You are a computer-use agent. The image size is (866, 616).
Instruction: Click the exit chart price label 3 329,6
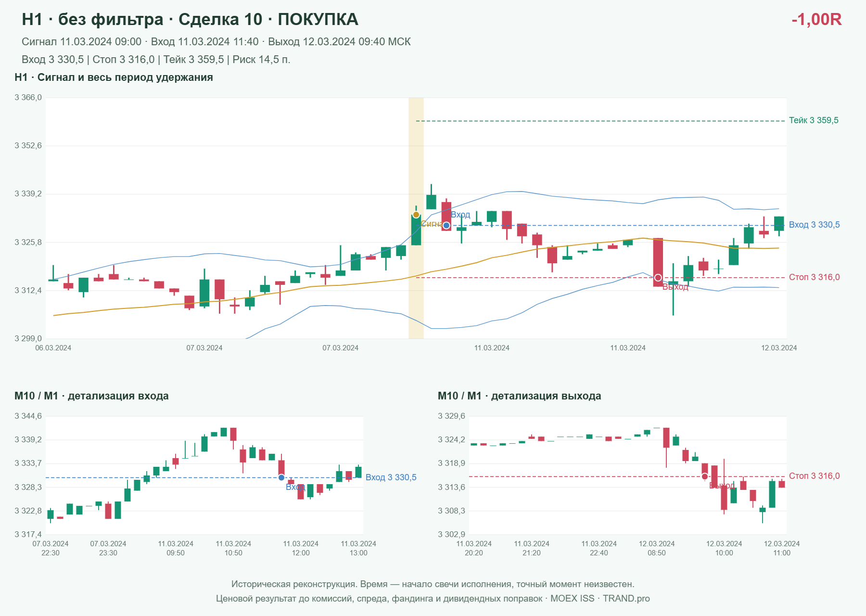(451, 416)
